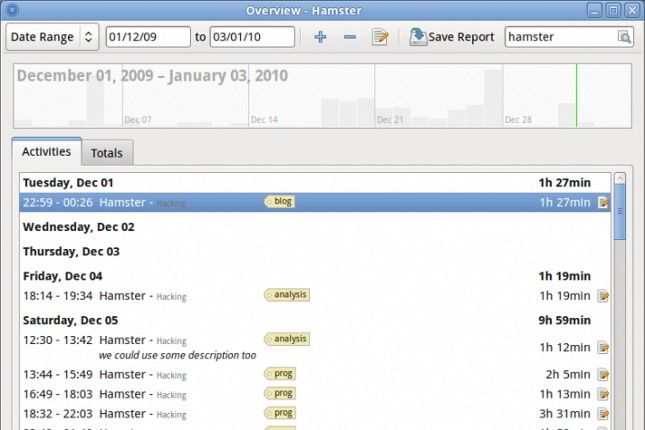Click the Save Report disk icon
Screen dimensions: 645x430
(x=418, y=37)
